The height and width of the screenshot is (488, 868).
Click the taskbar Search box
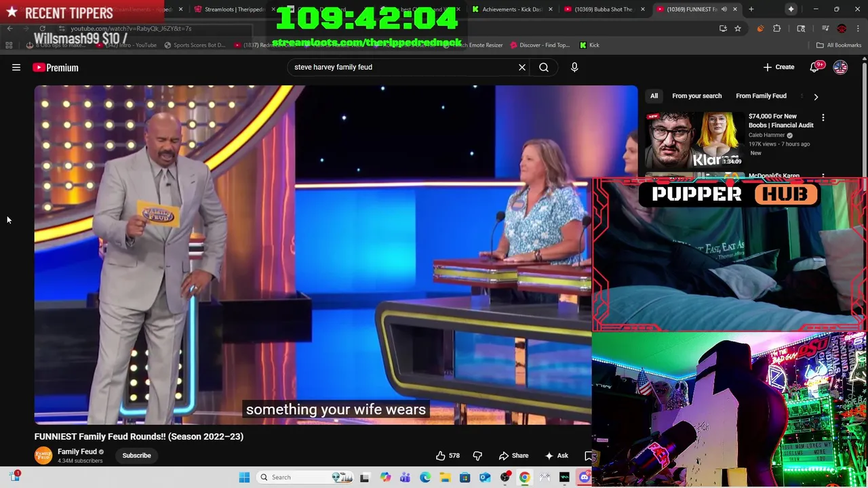tap(305, 477)
